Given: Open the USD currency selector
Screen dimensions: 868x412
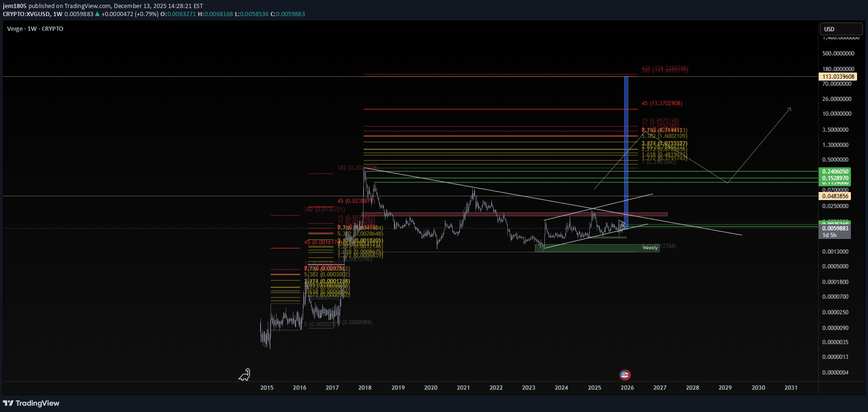Looking at the screenshot, I should [x=841, y=29].
